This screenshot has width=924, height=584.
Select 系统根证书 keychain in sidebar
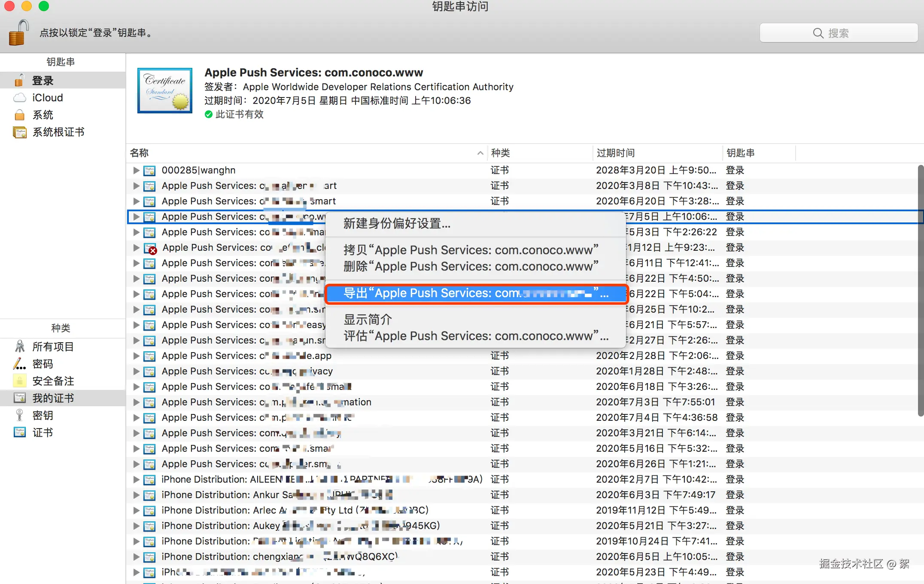(58, 132)
